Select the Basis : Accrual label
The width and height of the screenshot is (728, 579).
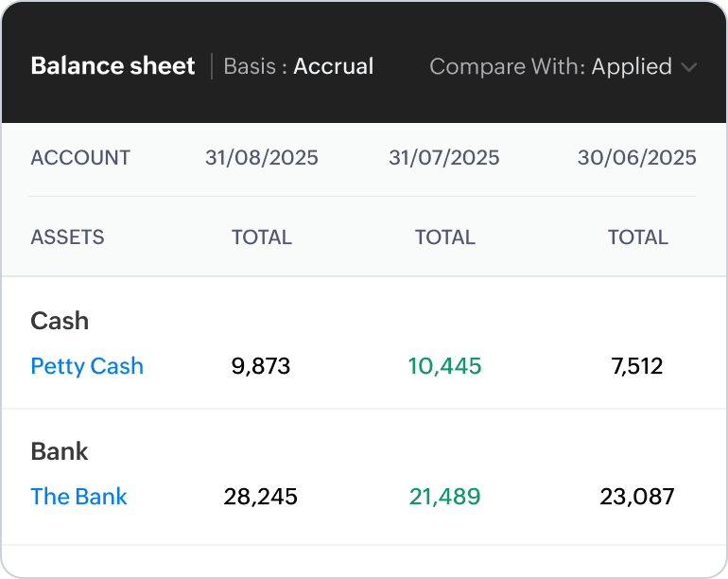pyautogui.click(x=299, y=67)
